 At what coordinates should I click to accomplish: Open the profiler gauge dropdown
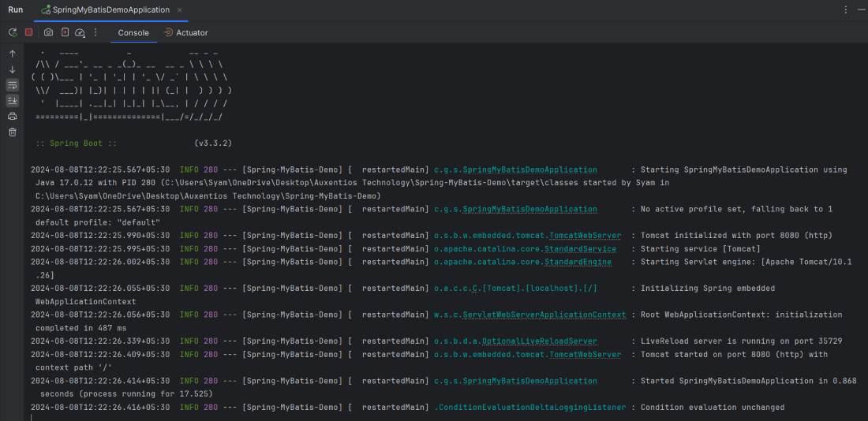(x=80, y=32)
